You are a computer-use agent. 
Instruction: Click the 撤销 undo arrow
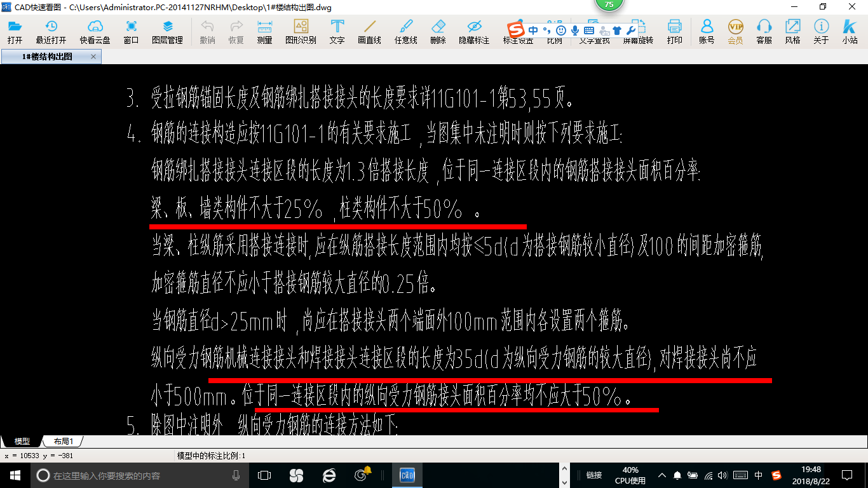pyautogui.click(x=207, y=32)
